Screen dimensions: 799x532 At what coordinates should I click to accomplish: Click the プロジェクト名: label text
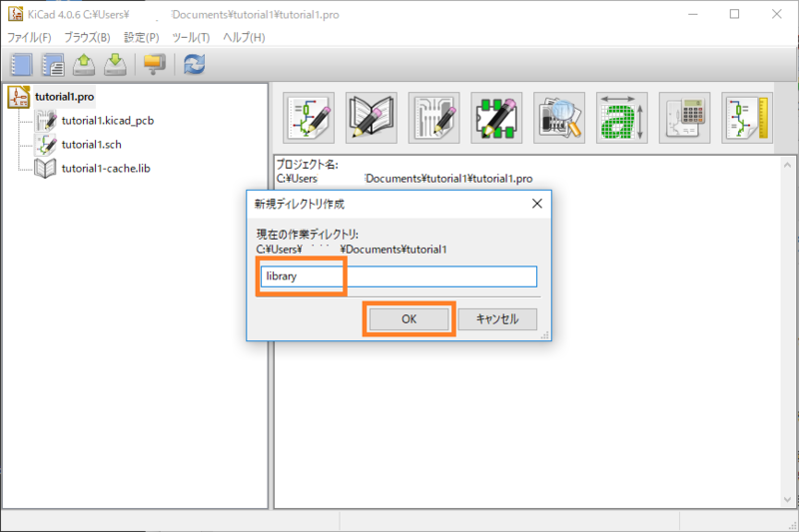tap(308, 165)
